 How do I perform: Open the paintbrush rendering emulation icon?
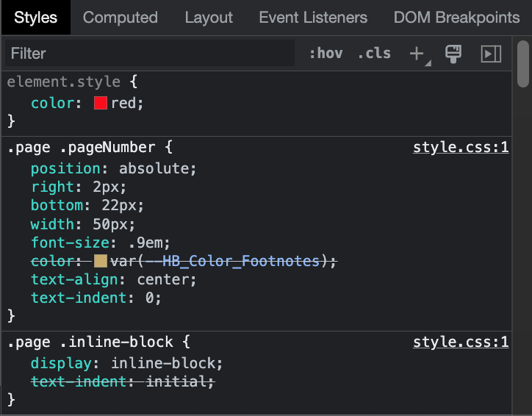point(453,54)
